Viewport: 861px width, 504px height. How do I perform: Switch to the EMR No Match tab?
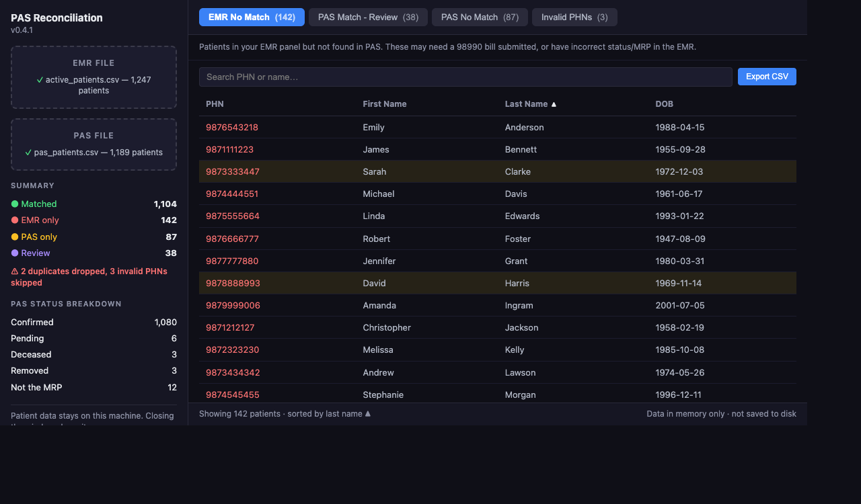click(252, 17)
